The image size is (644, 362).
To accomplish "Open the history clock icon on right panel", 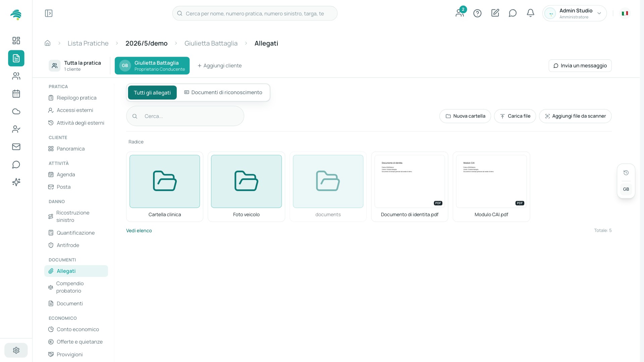I will [x=626, y=173].
